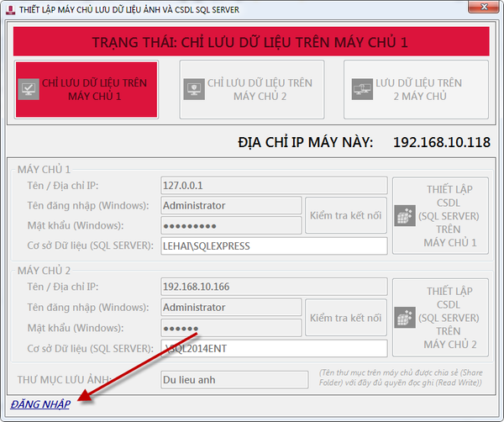Image resolution: width=504 pixels, height=422 pixels.
Task: Check connection for Máy chủ 1
Action: [346, 215]
